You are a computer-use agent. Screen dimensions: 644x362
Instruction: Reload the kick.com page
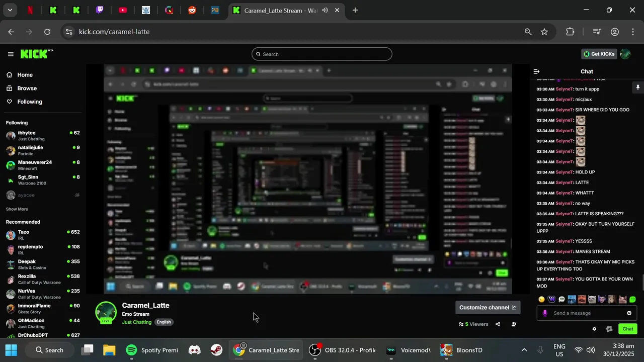[x=47, y=32]
